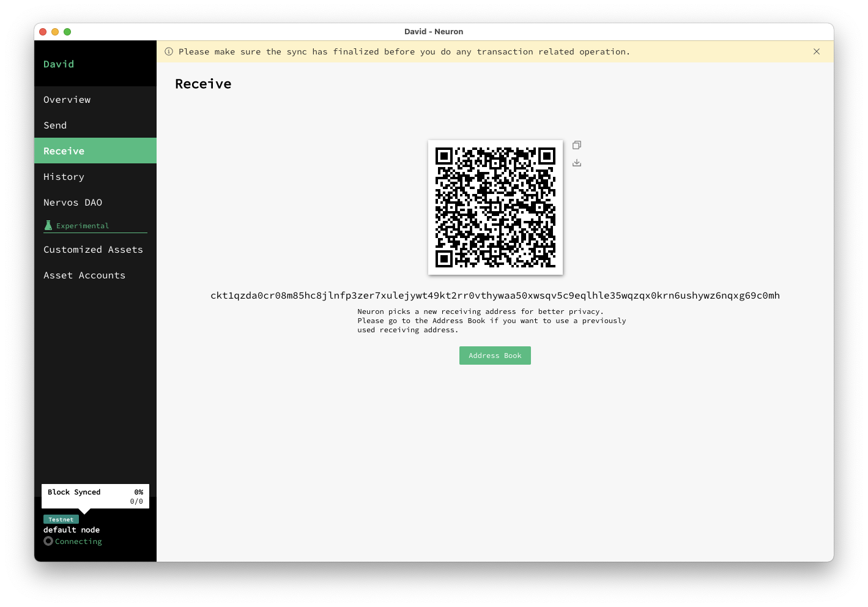Click the Testnet network badge
This screenshot has height=607, width=868.
[x=61, y=519]
